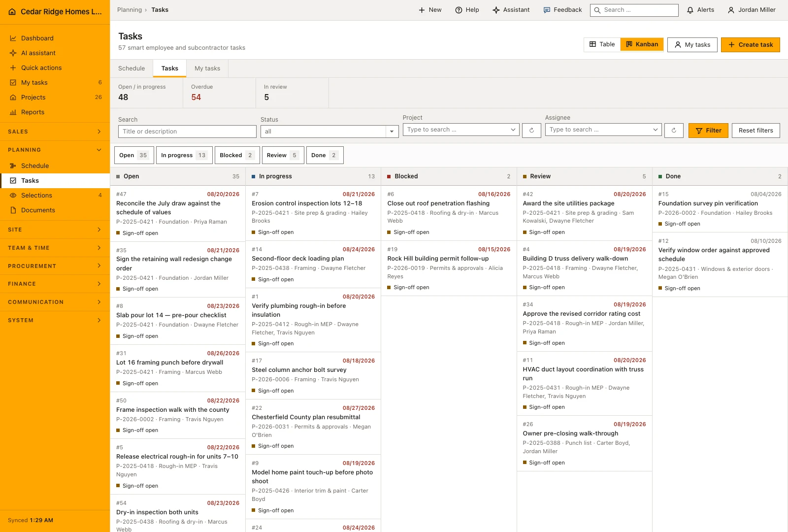Click the Selections eye icon in sidebar
The image size is (788, 532).
(13, 196)
